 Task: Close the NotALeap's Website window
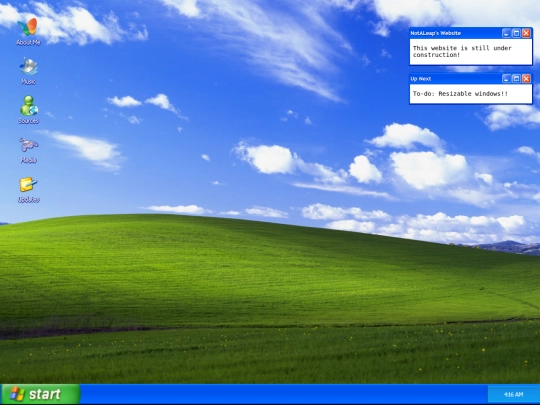pos(526,33)
